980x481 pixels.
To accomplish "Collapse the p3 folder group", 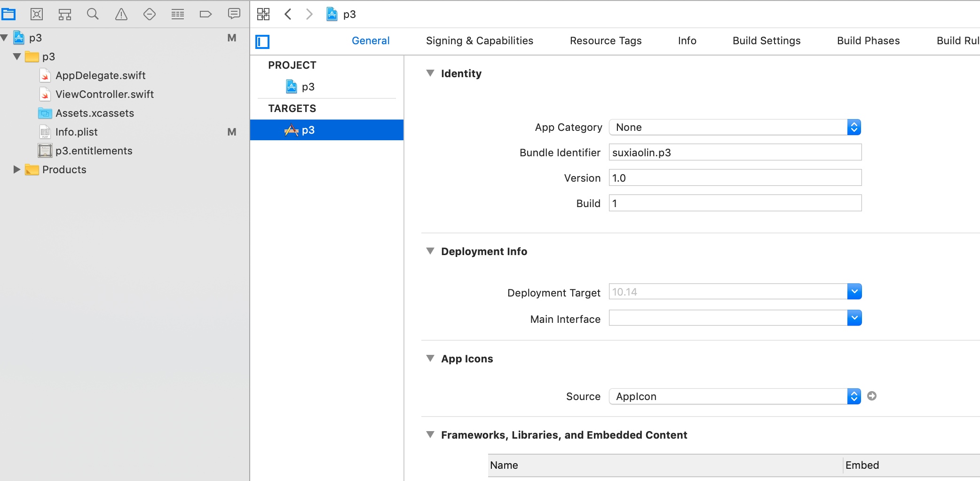I will click(17, 56).
